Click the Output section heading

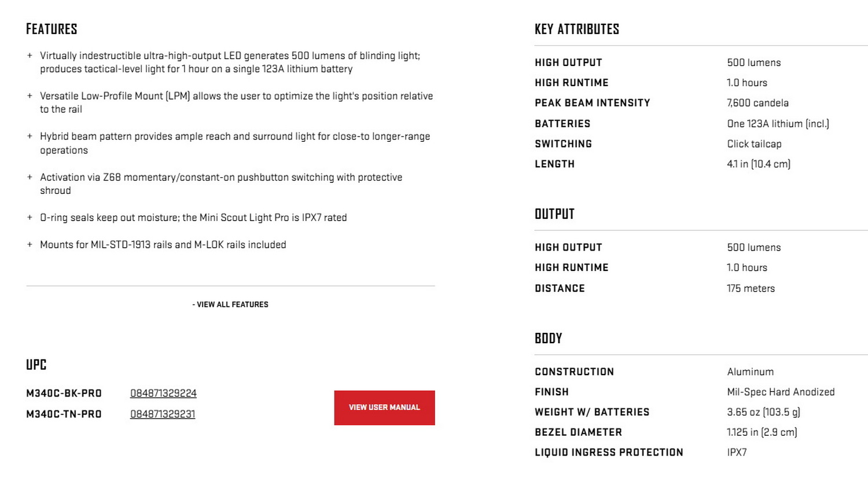click(x=554, y=214)
